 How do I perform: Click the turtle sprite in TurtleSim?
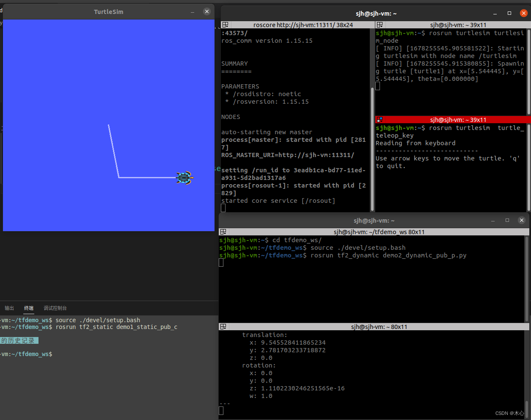click(184, 178)
